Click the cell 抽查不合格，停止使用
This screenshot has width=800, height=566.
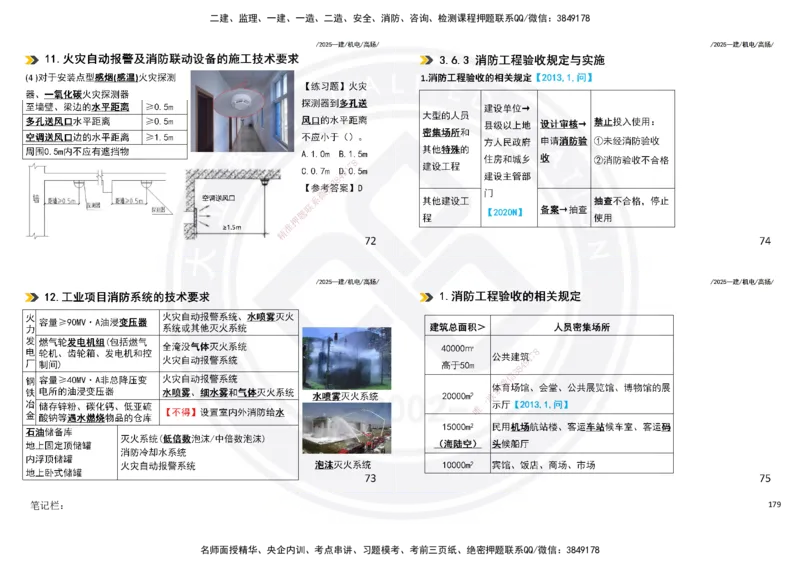[632, 209]
